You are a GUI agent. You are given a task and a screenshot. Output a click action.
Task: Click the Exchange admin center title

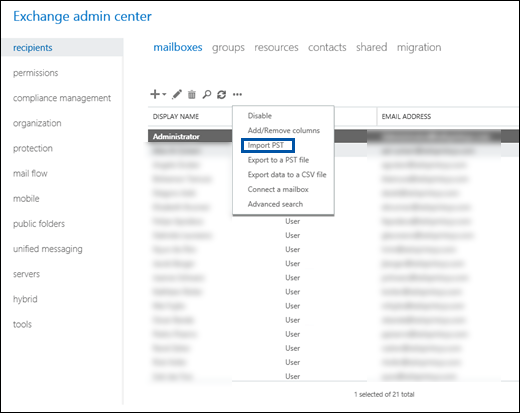click(82, 16)
